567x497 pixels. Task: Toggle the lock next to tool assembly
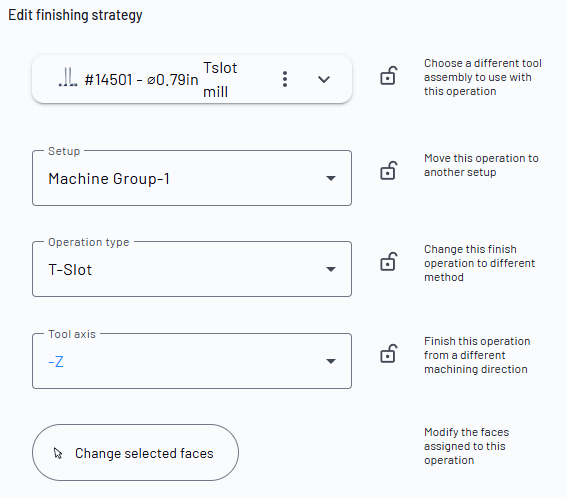tap(389, 76)
